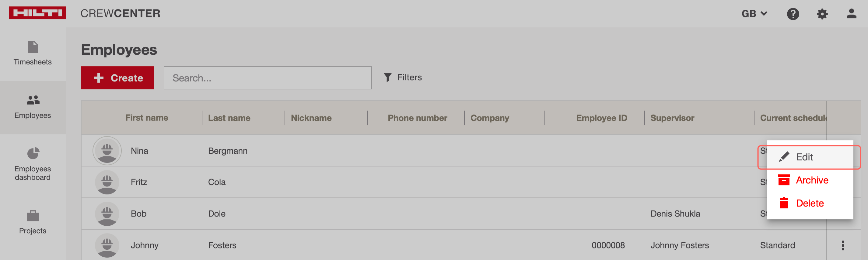Screen dimensions: 868x260
Task: Sort by Employee ID column header
Action: point(601,118)
